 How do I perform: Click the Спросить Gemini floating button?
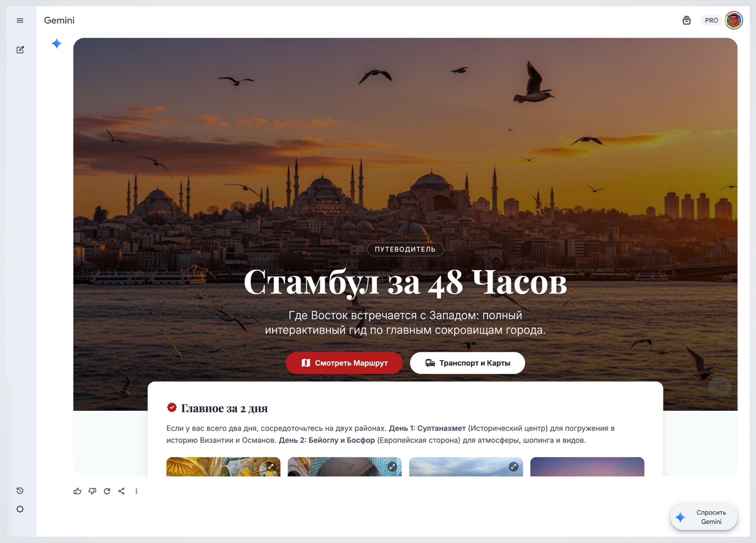tap(704, 517)
